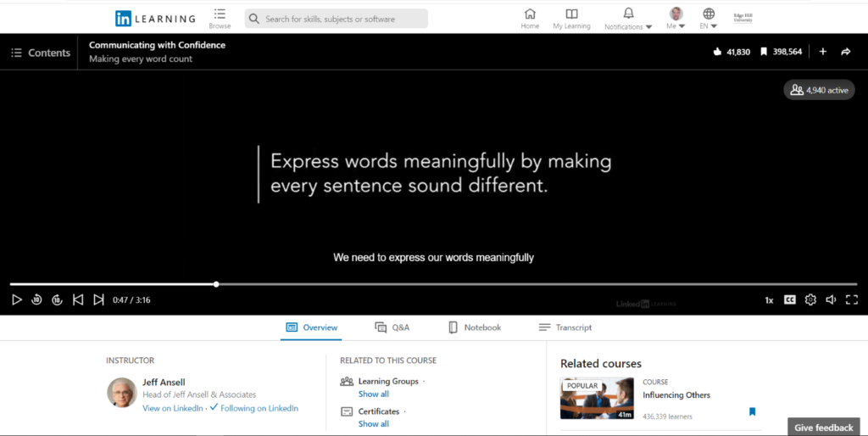The image size is (868, 436).
Task: Open the Contents list panel
Action: click(x=41, y=53)
